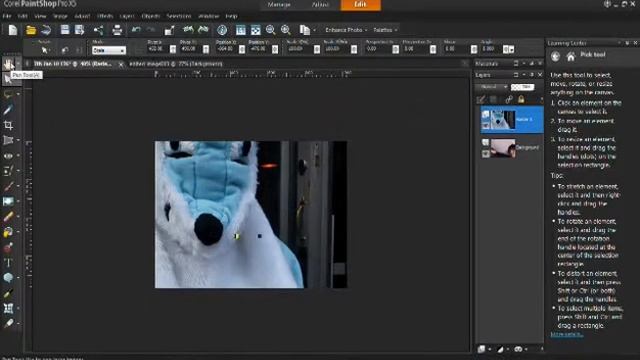The height and width of the screenshot is (360, 640).
Task: Adjust the layer opacity slider
Action: 522,87
